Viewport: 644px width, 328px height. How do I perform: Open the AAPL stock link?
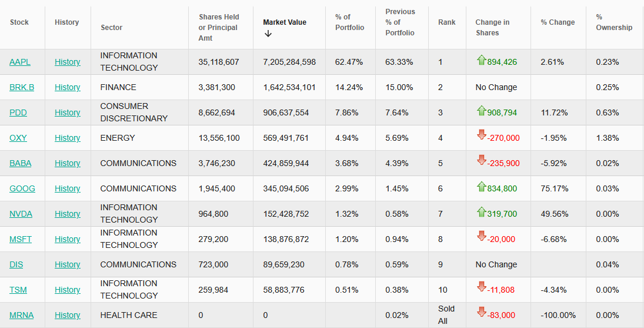coord(20,62)
